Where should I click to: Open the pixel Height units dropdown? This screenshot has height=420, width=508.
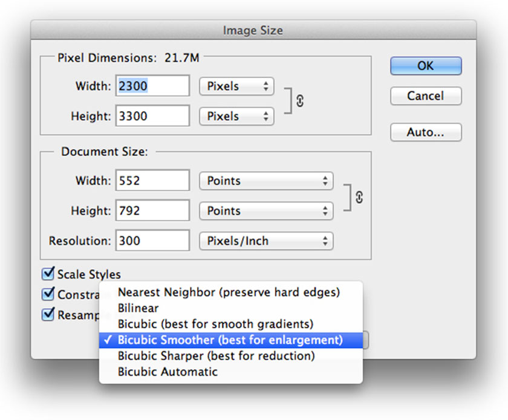pyautogui.click(x=236, y=116)
